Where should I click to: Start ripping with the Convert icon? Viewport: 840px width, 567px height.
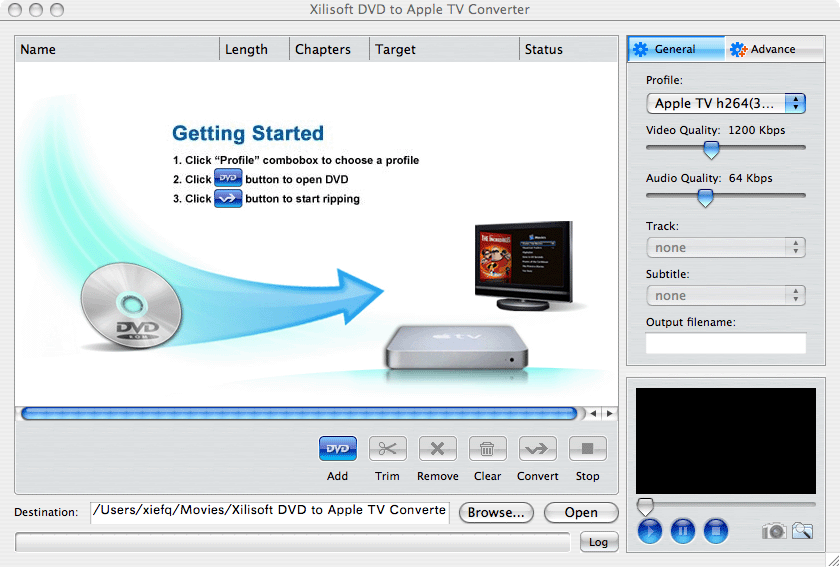click(x=537, y=449)
